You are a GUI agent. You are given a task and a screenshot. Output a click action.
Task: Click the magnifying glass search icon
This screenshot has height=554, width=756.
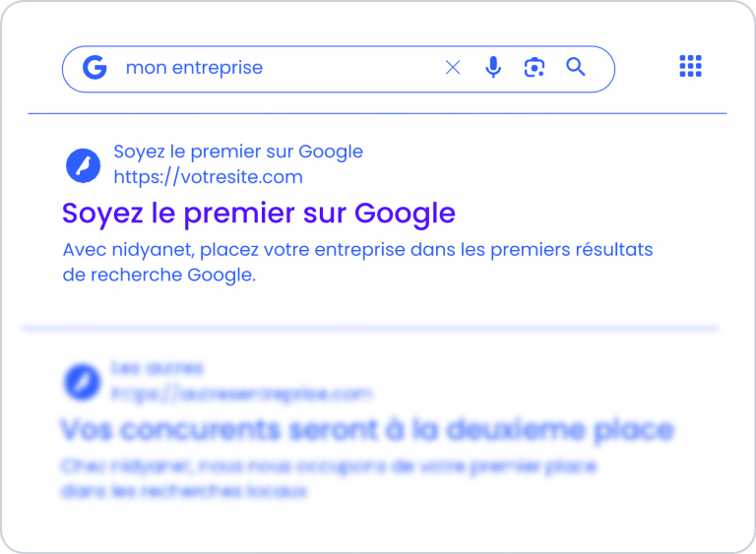point(576,67)
